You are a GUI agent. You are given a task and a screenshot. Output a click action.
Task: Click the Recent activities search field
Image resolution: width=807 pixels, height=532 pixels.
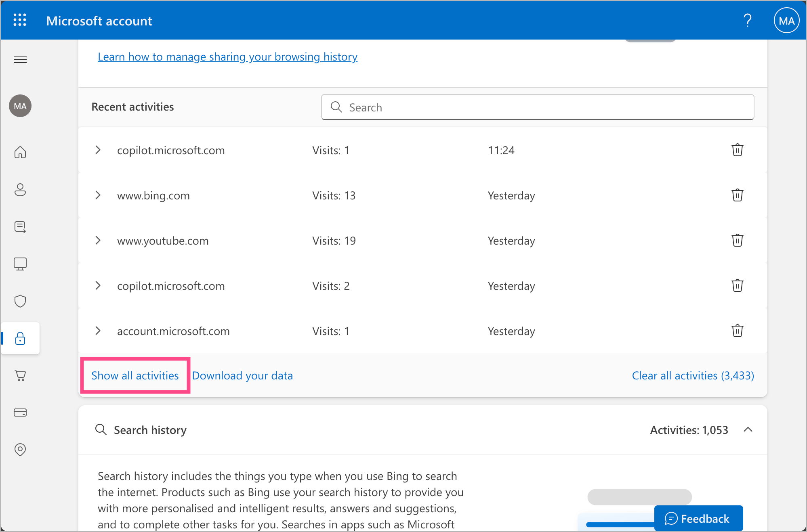click(537, 107)
